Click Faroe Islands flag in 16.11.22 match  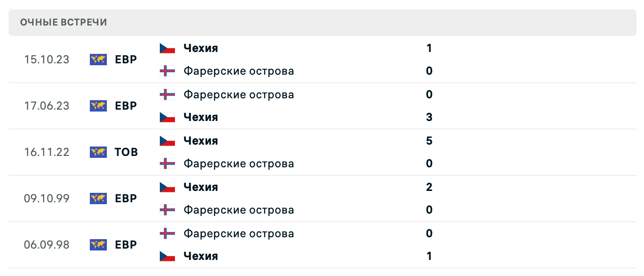tap(167, 164)
